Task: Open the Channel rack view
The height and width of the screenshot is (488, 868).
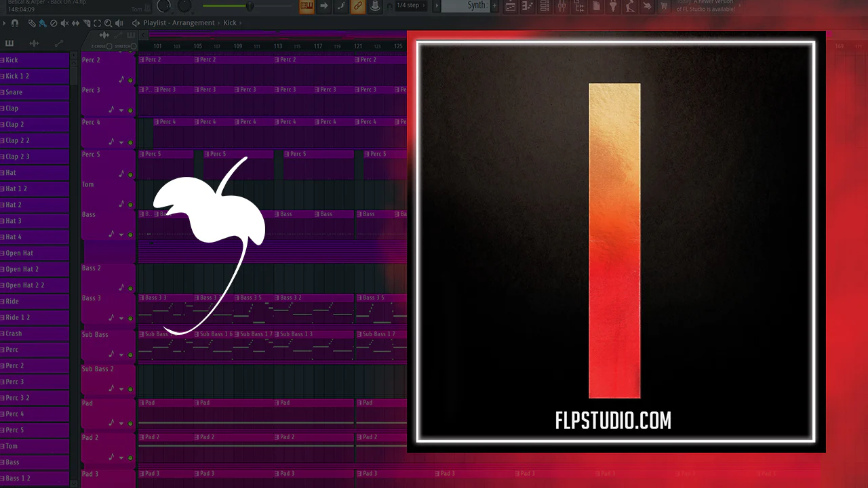Action: (x=545, y=6)
